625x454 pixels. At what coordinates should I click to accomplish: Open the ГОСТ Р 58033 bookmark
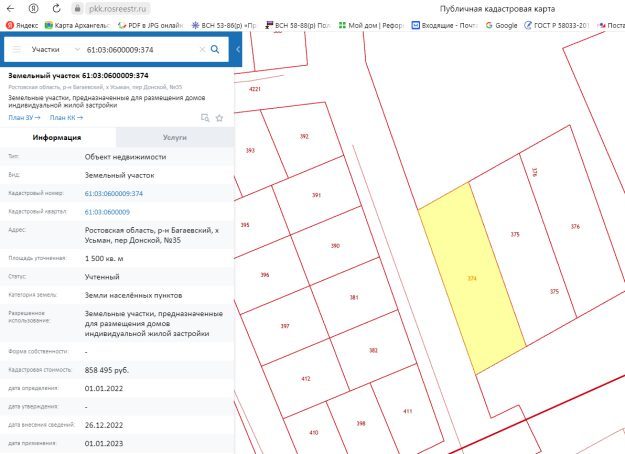(556, 25)
